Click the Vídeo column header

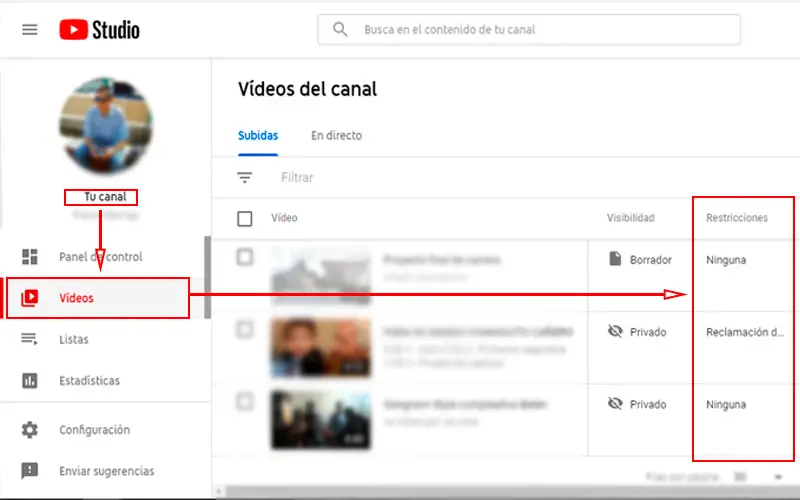point(284,218)
